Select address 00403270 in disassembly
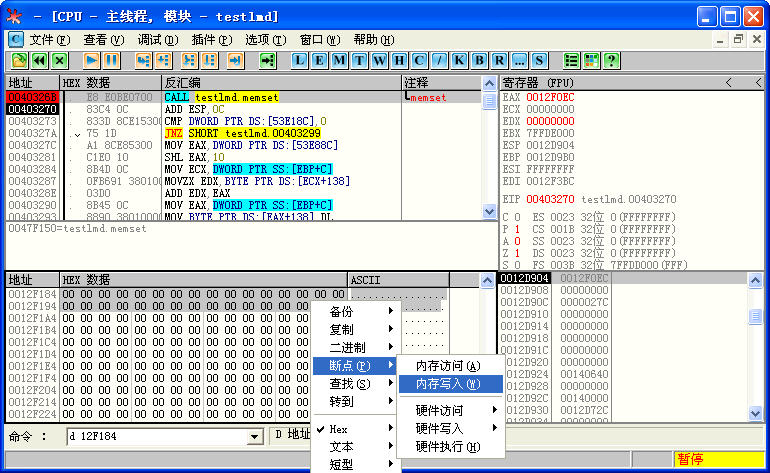 [32, 109]
